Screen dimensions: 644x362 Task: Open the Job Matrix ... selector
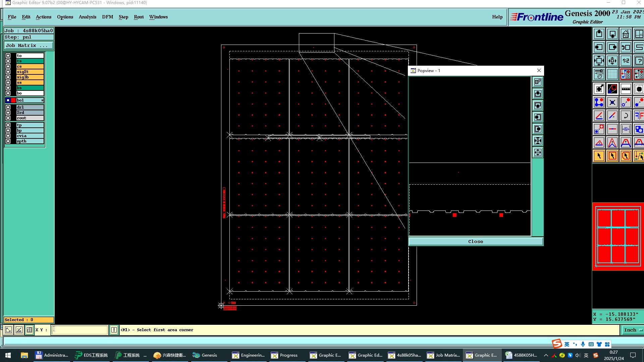coord(29,46)
